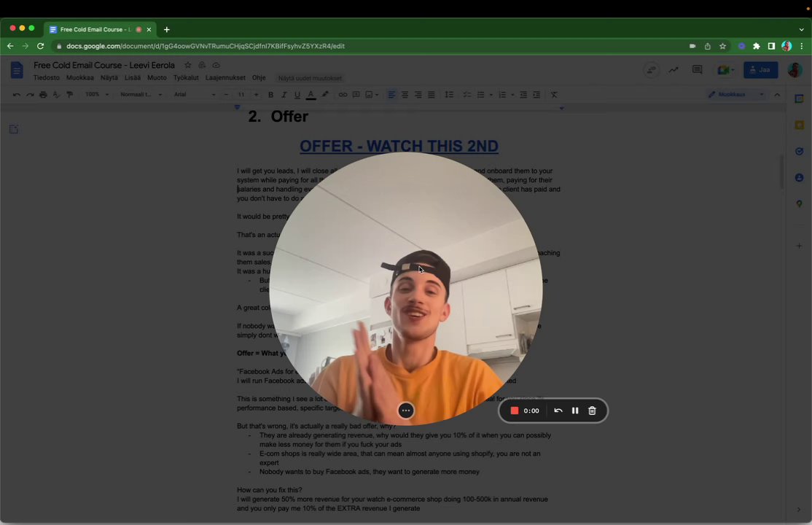
Task: Click OFFER - WATCH THIS 2ND heading link
Action: point(399,146)
